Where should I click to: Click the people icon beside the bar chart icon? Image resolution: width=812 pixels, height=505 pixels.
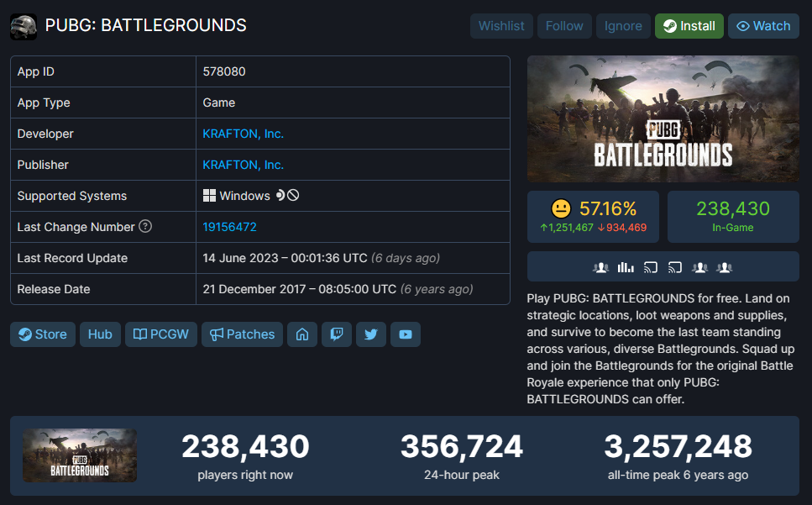pyautogui.click(x=600, y=267)
